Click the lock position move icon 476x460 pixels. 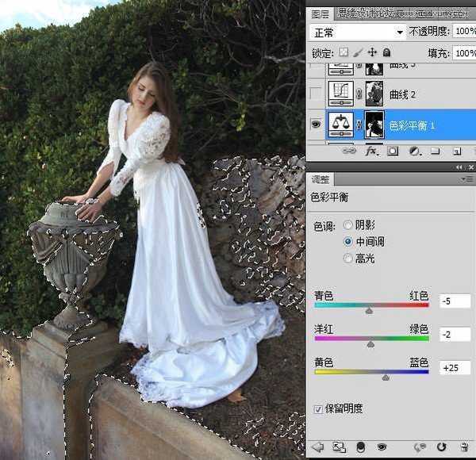[x=372, y=53]
